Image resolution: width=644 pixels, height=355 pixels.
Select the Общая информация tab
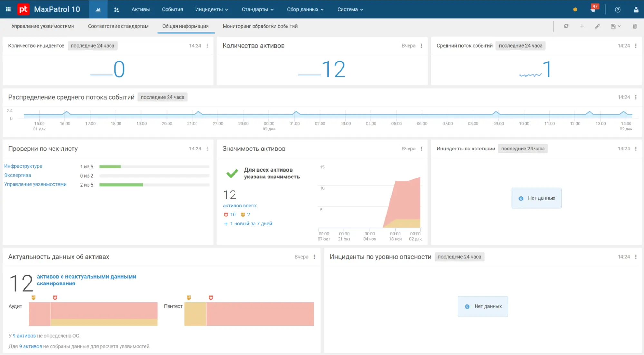click(185, 26)
